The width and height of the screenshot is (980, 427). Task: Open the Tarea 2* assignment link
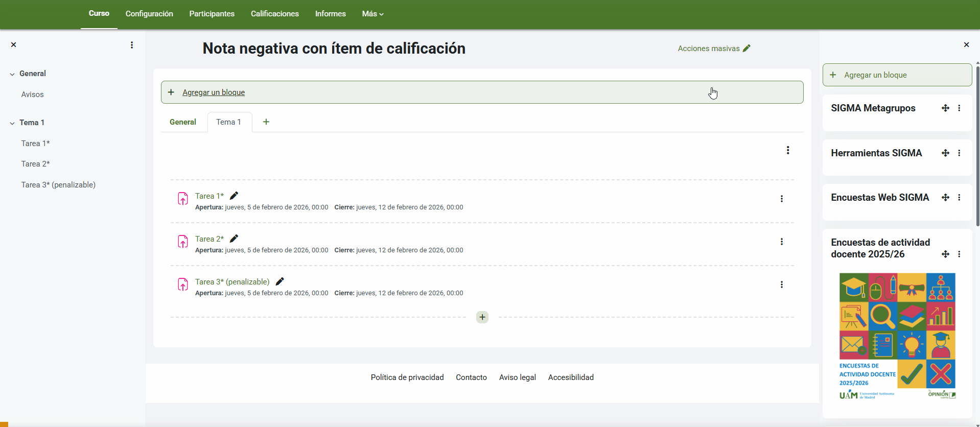209,239
